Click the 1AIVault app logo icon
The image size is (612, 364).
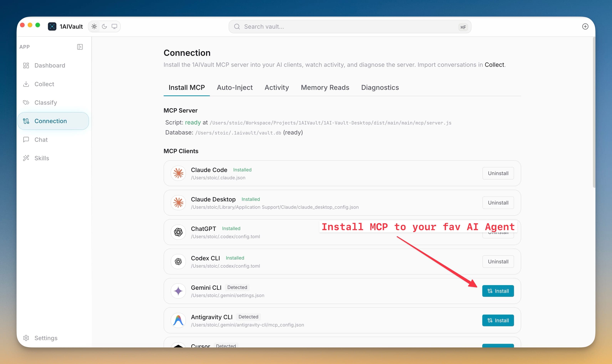[x=52, y=26]
